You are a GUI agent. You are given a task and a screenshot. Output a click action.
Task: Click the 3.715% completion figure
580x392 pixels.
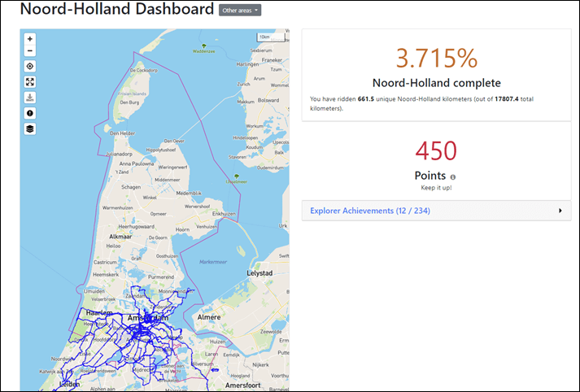pyautogui.click(x=437, y=58)
